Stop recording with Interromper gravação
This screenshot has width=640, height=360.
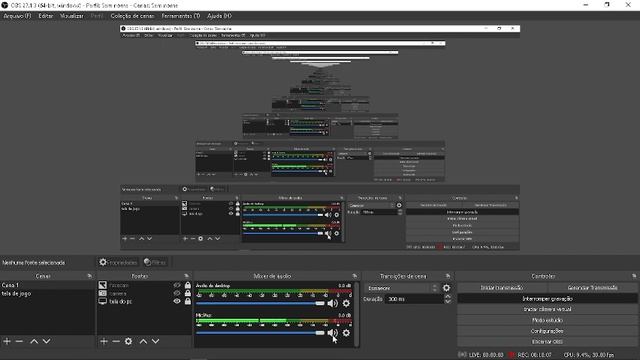(x=547, y=299)
